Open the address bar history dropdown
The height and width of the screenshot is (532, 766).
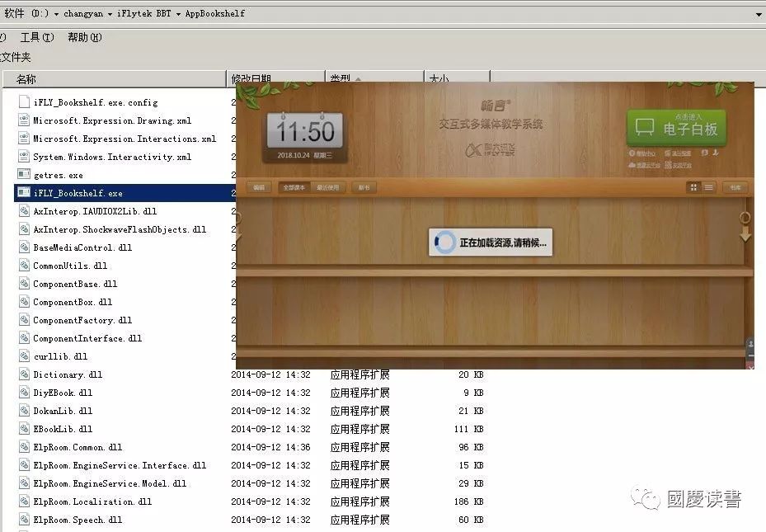[x=759, y=14]
